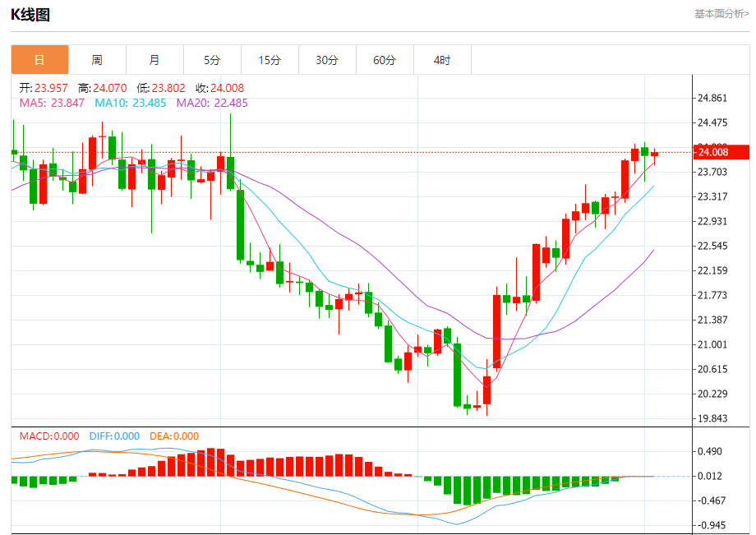Click the 24.008 current price label

click(721, 152)
